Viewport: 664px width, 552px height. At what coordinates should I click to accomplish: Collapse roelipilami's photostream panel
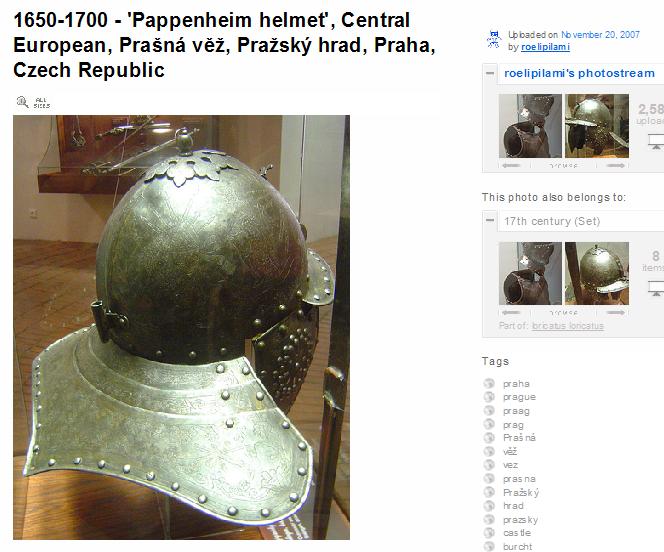[490, 73]
